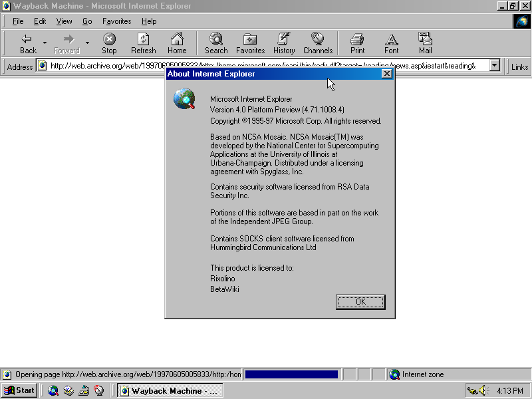
Task: Click the status bar page icon
Action: [7, 374]
